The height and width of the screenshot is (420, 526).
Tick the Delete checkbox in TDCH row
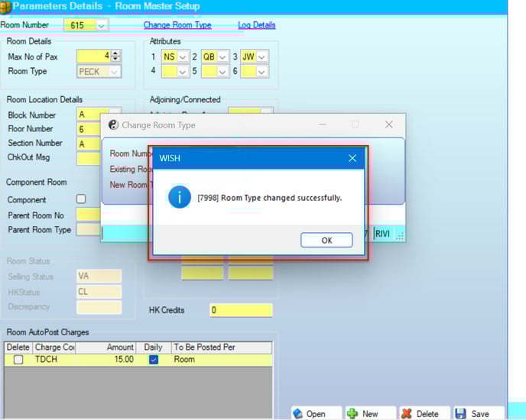pyautogui.click(x=18, y=360)
